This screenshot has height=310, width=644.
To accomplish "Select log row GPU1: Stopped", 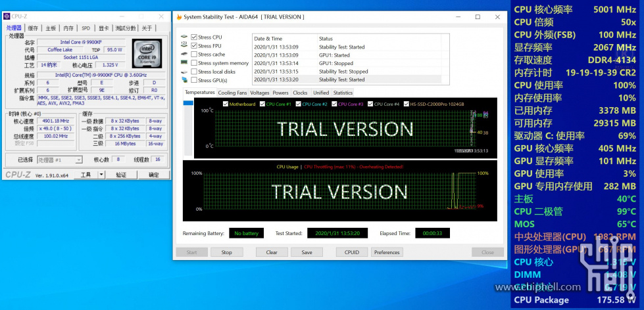I will click(x=347, y=63).
